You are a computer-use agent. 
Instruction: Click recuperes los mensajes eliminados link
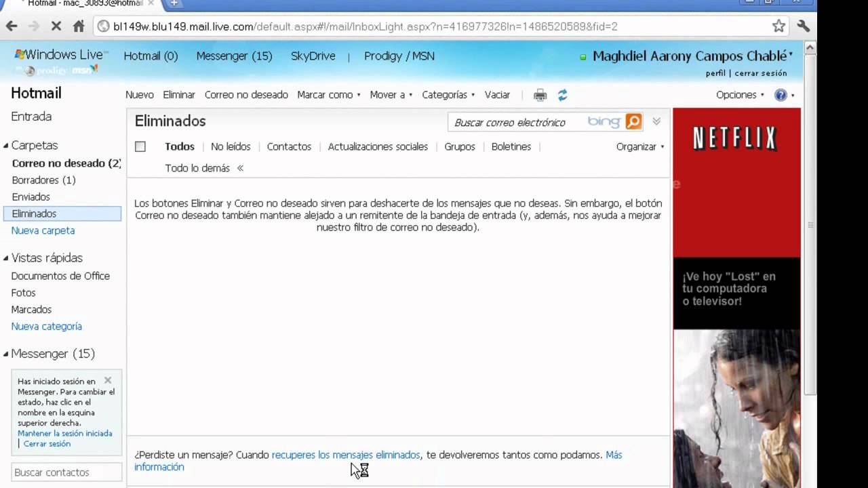click(x=346, y=455)
